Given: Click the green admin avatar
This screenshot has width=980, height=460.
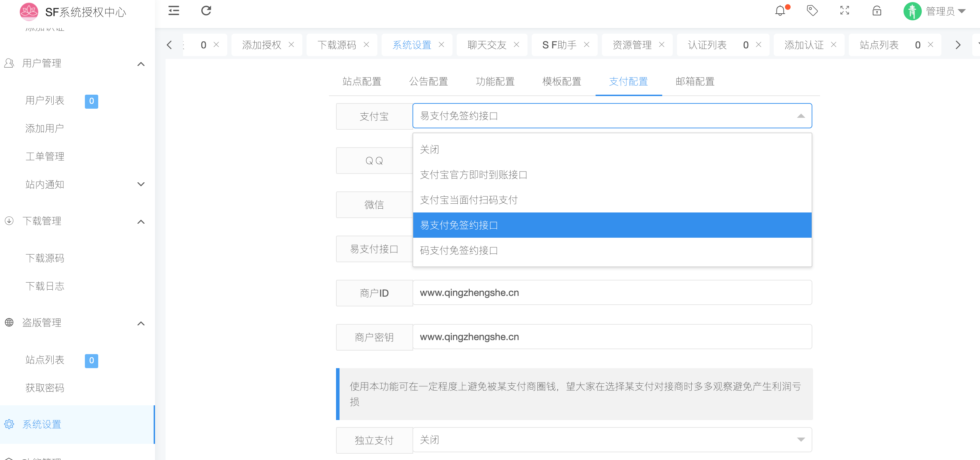Looking at the screenshot, I should [x=912, y=12].
